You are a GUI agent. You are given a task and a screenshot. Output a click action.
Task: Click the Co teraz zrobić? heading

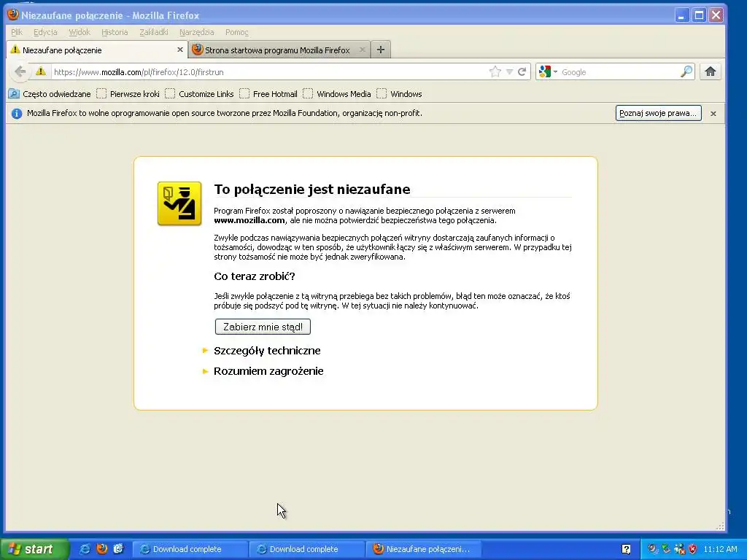click(255, 276)
